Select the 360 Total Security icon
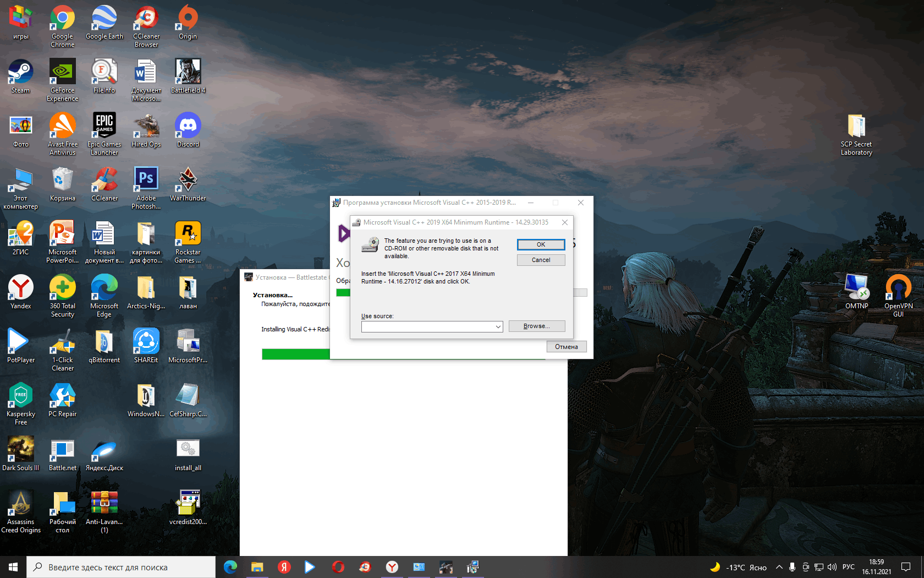The image size is (924, 578). click(63, 296)
